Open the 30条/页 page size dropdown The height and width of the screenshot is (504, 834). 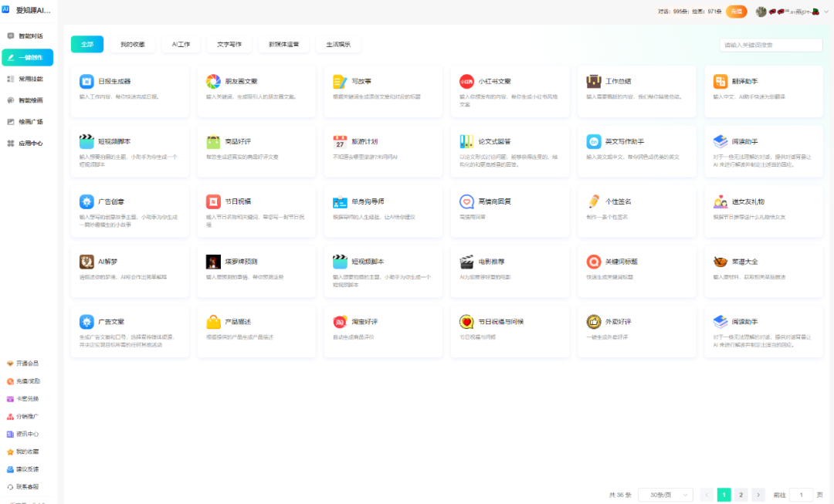tap(666, 495)
